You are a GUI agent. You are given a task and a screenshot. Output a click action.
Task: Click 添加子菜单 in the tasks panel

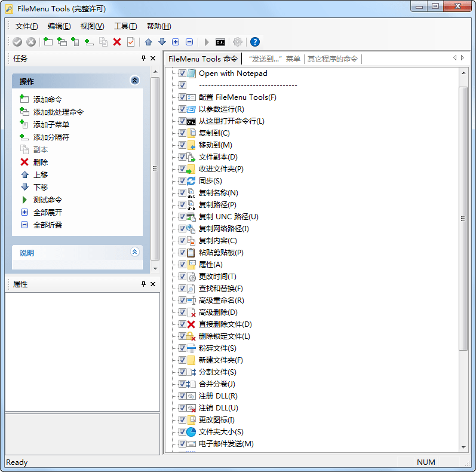tap(51, 124)
